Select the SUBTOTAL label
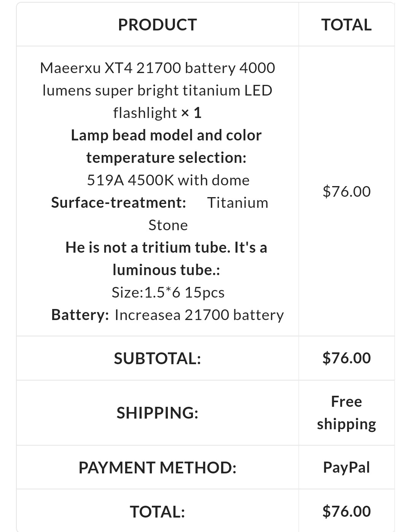 tap(157, 358)
